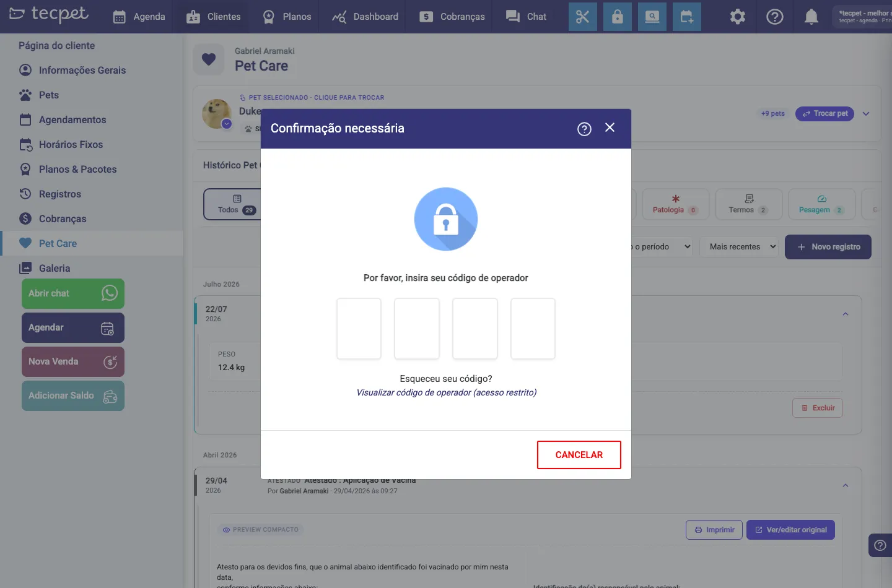Open the monitor search icon in toolbar
892x588 pixels.
click(x=652, y=17)
